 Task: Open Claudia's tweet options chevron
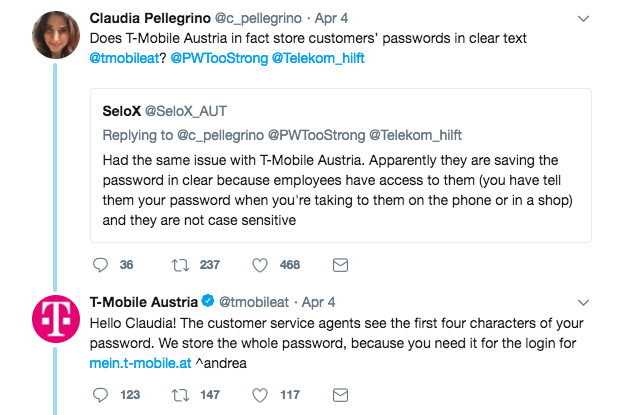(x=584, y=19)
